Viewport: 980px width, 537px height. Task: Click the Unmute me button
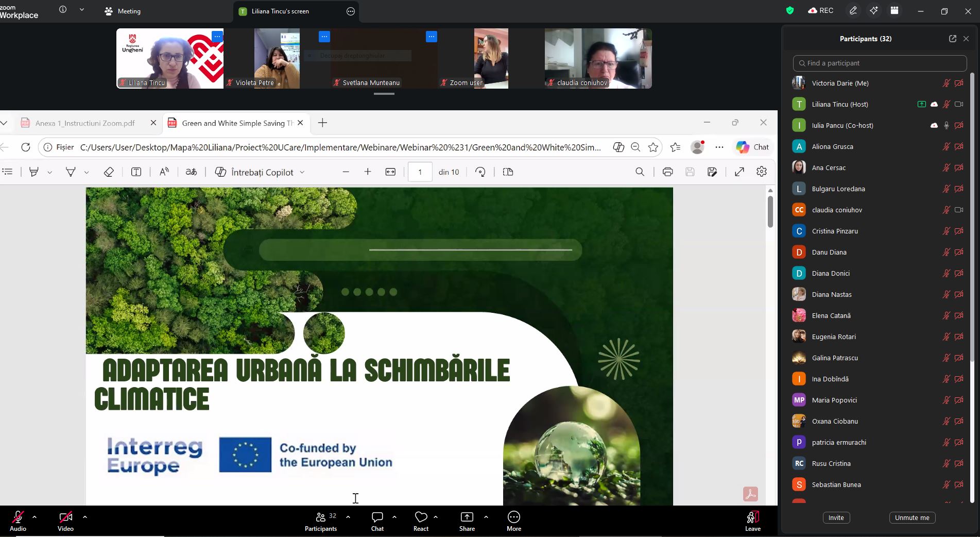(912, 518)
